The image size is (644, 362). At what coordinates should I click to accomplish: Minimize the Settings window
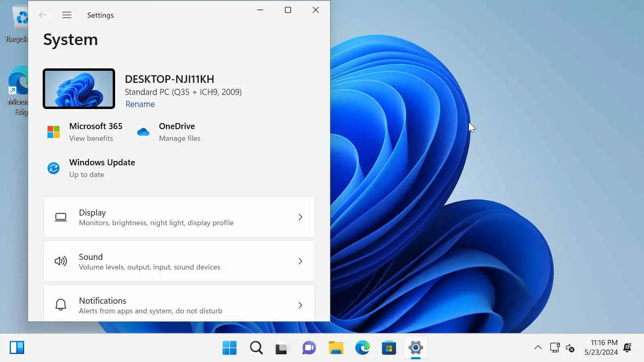(260, 10)
